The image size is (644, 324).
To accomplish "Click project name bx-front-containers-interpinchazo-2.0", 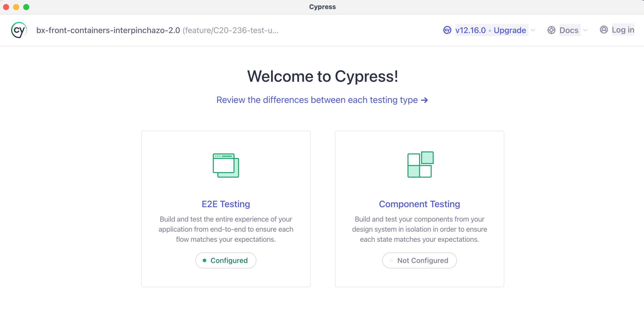I will pos(108,30).
